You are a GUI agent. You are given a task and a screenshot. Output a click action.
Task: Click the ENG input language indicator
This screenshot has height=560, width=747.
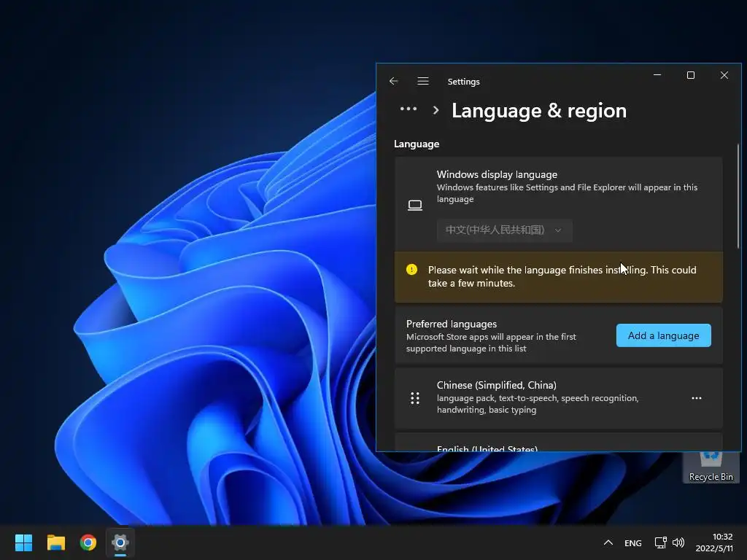pyautogui.click(x=632, y=542)
